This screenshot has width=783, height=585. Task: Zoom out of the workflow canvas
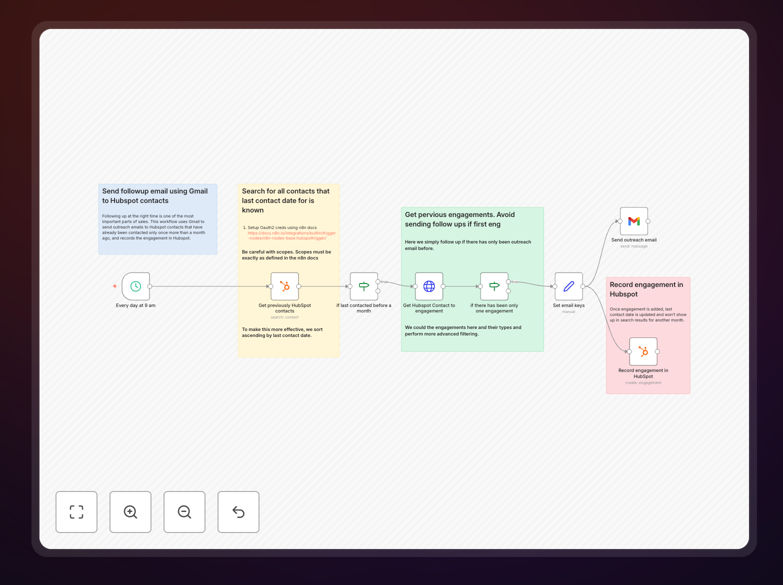tap(184, 512)
